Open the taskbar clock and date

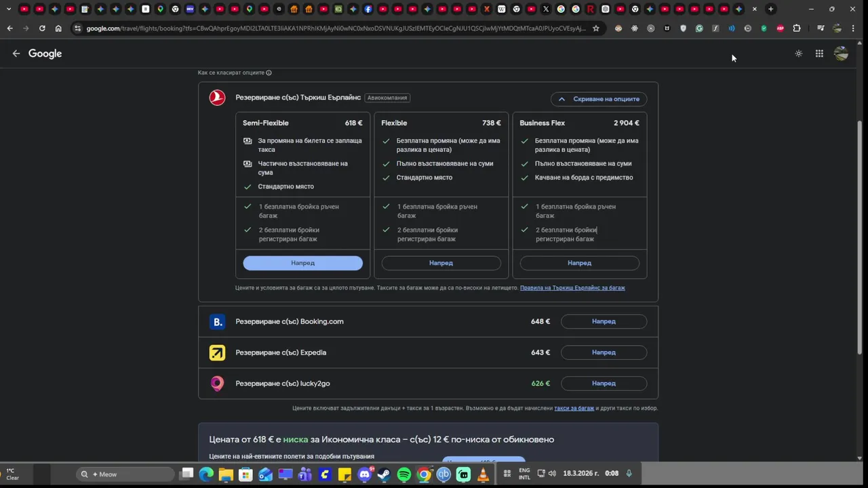(x=590, y=473)
